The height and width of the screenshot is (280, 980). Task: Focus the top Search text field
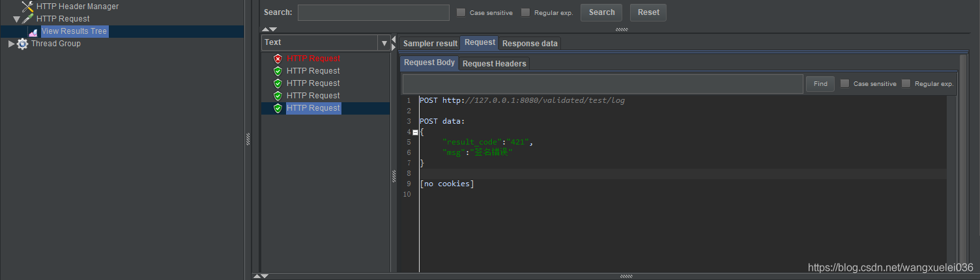[x=373, y=12]
